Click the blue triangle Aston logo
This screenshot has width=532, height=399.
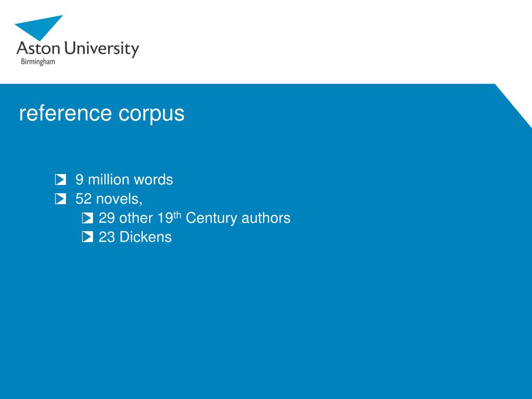(37, 26)
